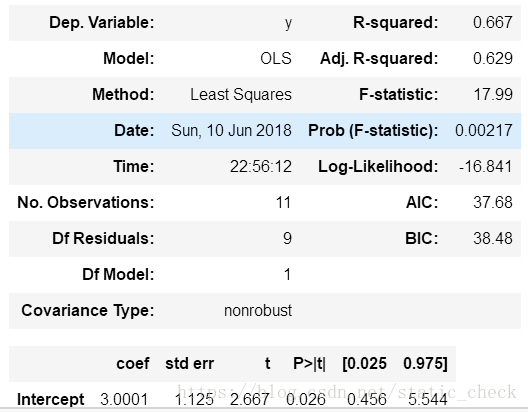Click the Intercept p-value 0.026
Screen dimensions: 528x412
point(306,400)
